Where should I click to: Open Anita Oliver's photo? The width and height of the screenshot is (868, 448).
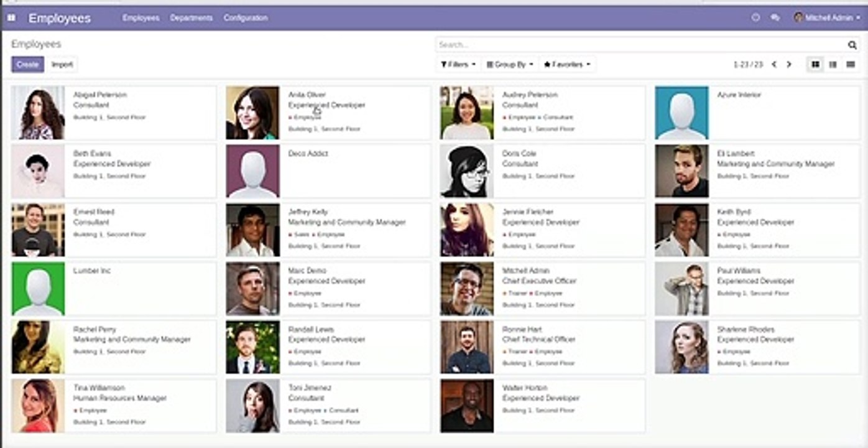(x=252, y=113)
